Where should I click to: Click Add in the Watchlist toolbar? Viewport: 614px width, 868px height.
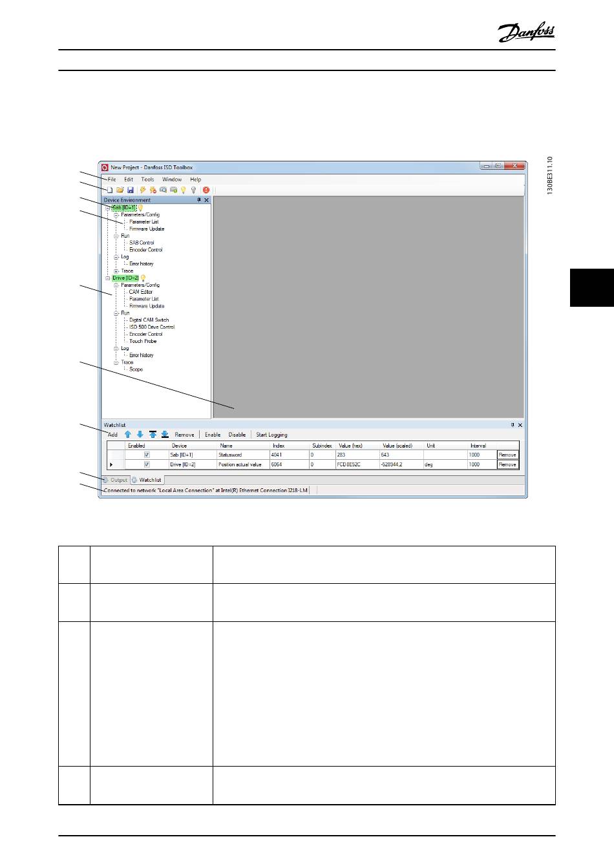(x=112, y=435)
